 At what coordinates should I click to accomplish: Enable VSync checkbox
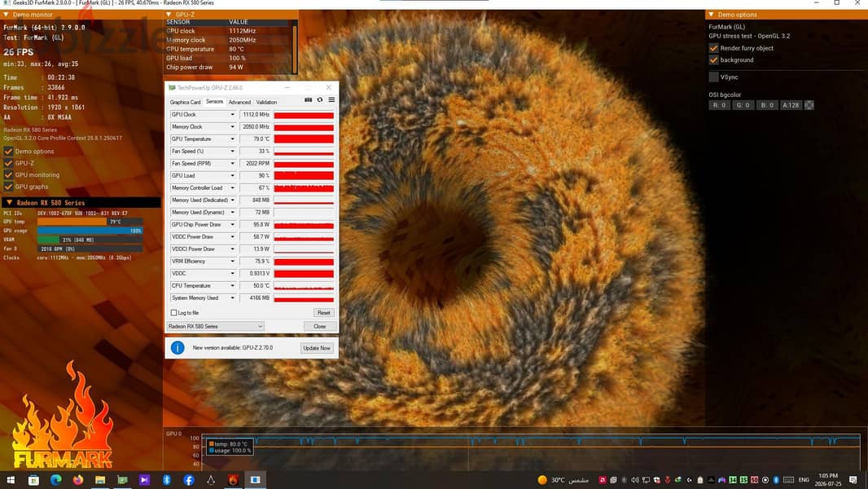coord(713,77)
